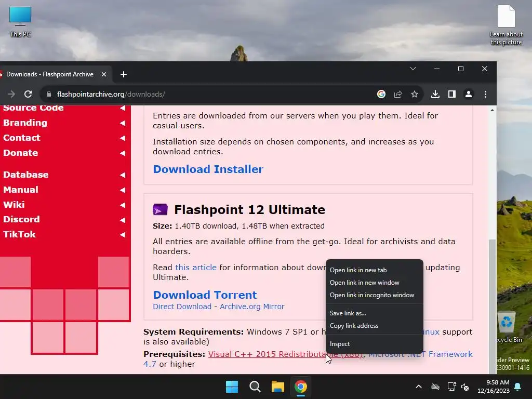532x399 pixels.
Task: Click the arrow beside Database
Action: (x=123, y=175)
